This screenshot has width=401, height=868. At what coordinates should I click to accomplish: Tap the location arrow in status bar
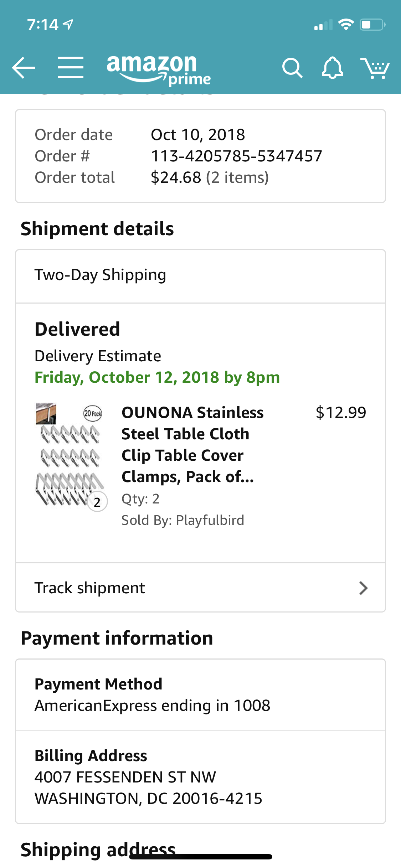point(68,24)
